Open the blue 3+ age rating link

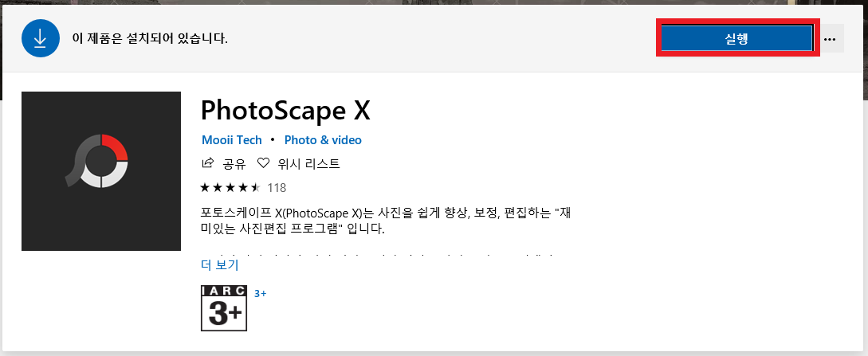(260, 294)
